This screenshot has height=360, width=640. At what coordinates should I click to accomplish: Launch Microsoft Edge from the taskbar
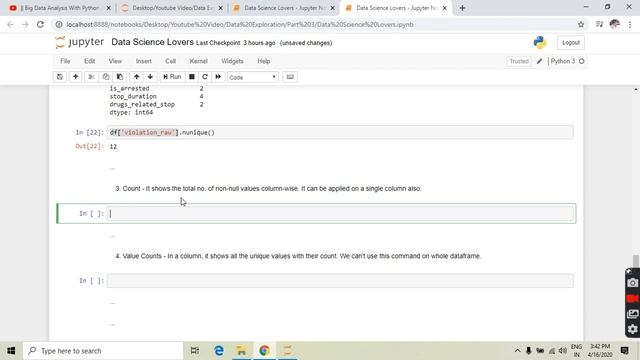pyautogui.click(x=219, y=351)
